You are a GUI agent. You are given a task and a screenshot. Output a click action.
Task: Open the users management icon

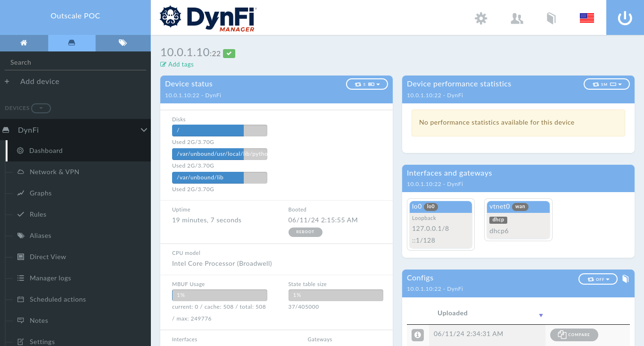517,18
